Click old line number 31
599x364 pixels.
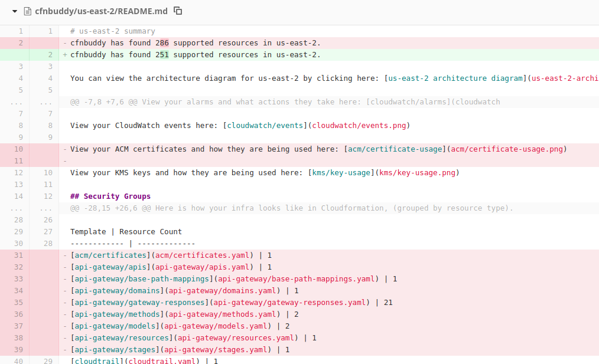(x=19, y=255)
